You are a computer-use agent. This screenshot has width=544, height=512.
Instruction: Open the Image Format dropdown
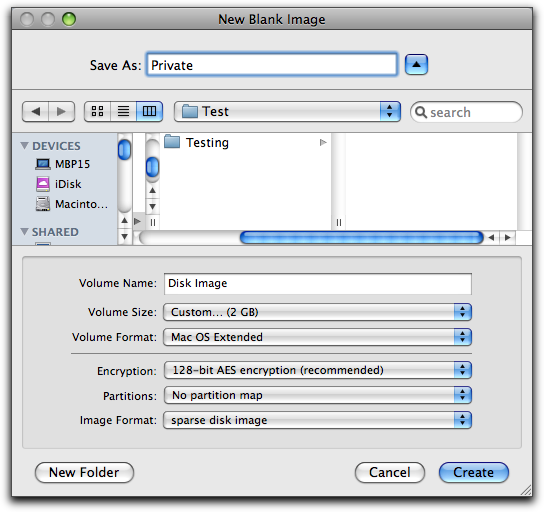[317, 420]
